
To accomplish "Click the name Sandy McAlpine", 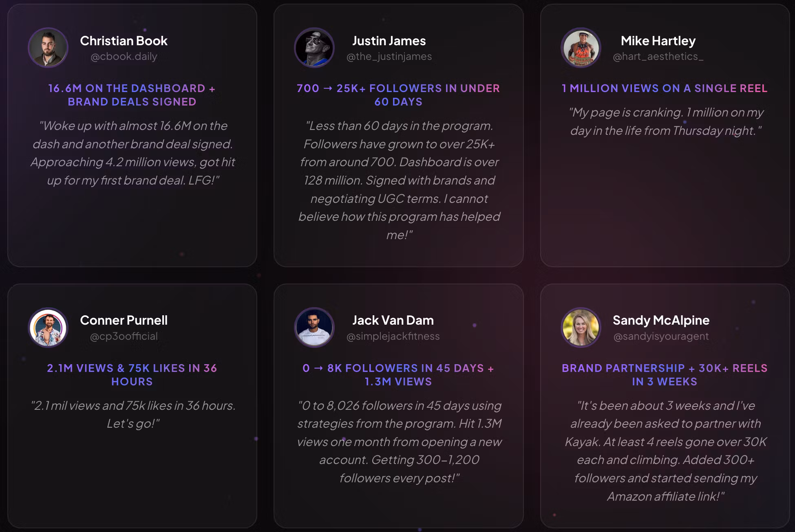I will pos(661,321).
